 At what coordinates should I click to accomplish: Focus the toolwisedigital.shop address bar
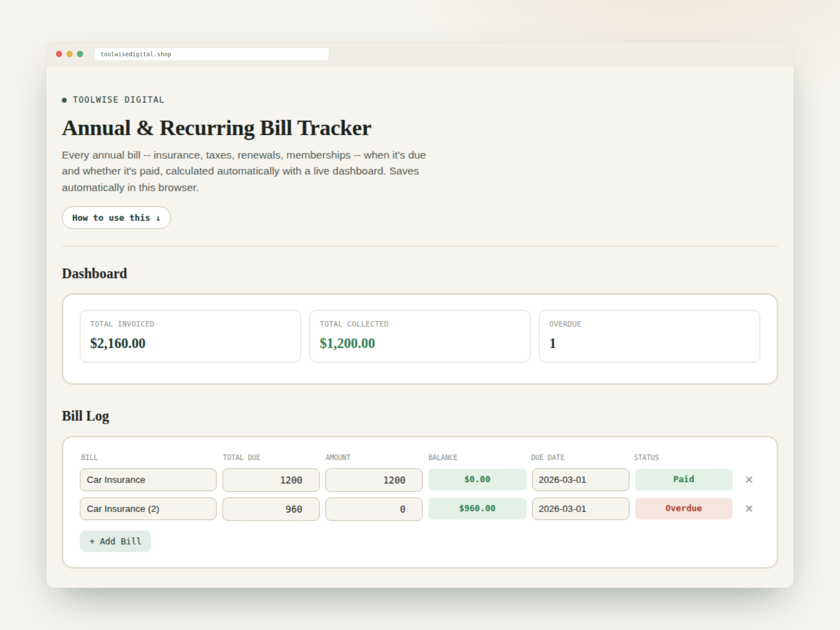pyautogui.click(x=212, y=54)
